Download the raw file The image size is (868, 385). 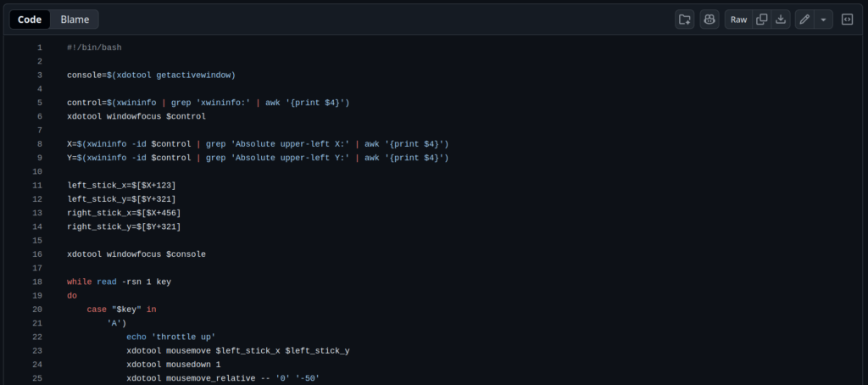[x=781, y=20]
